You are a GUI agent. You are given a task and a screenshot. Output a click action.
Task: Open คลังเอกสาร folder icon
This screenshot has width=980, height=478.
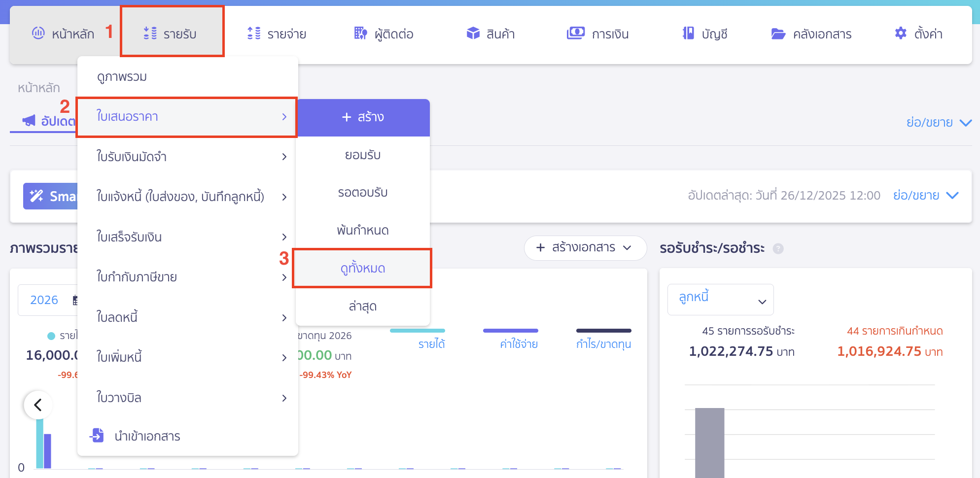point(778,34)
